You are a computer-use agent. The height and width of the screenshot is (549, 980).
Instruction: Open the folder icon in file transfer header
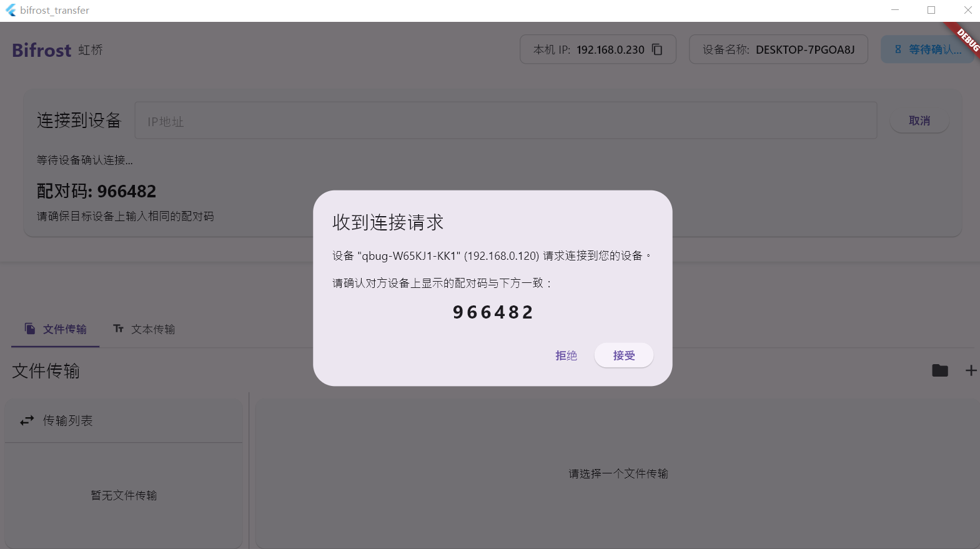pos(940,370)
